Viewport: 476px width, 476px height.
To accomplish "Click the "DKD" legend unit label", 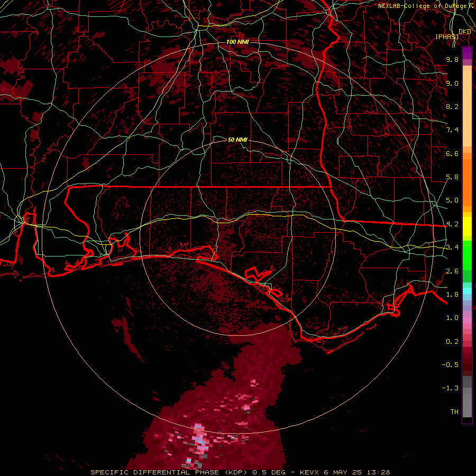I will (x=465, y=32).
